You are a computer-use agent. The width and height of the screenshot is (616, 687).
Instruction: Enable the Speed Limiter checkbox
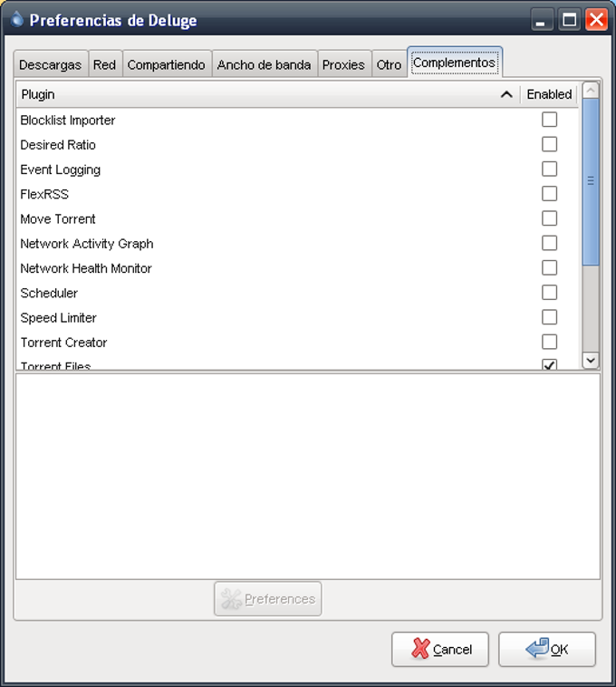[550, 317]
